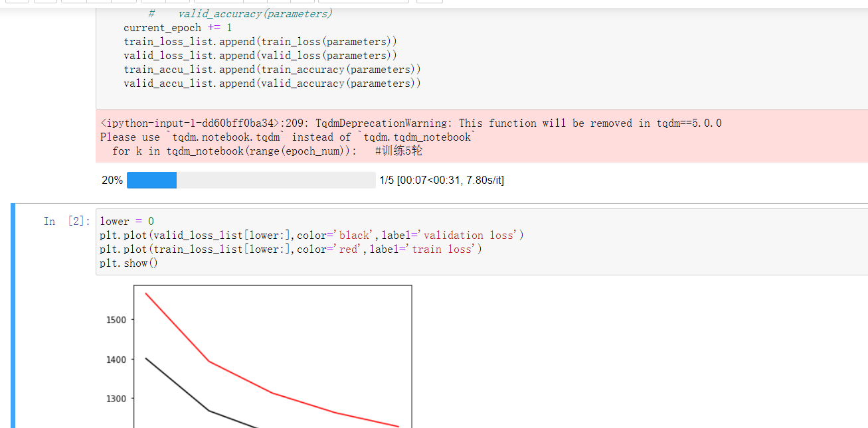This screenshot has width=868, height=428.
Task: Click the TqdmDeprecationWarning message line
Action: tap(411, 123)
